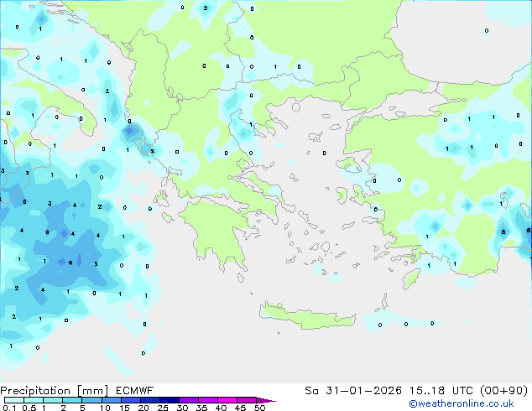532x411 pixels.
Task: Click the '30' legend scale label
Action: coord(182,408)
